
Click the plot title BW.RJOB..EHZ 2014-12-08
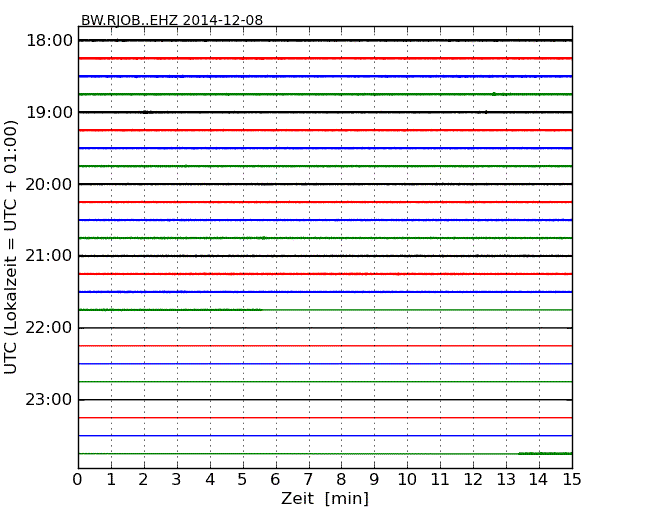[x=172, y=20]
